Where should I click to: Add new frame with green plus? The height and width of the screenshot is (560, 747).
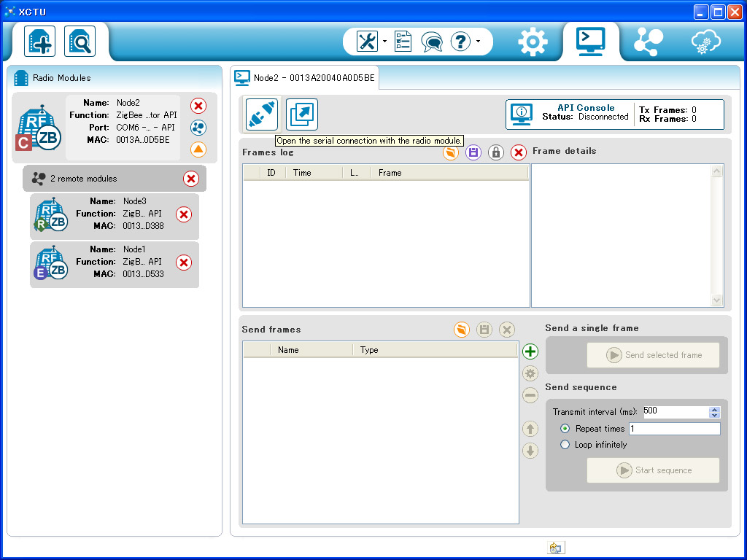(x=530, y=351)
